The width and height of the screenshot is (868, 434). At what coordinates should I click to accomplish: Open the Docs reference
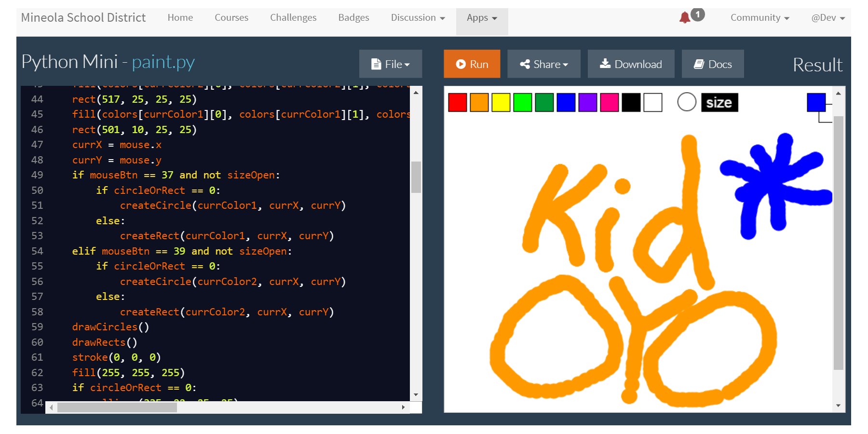point(713,64)
